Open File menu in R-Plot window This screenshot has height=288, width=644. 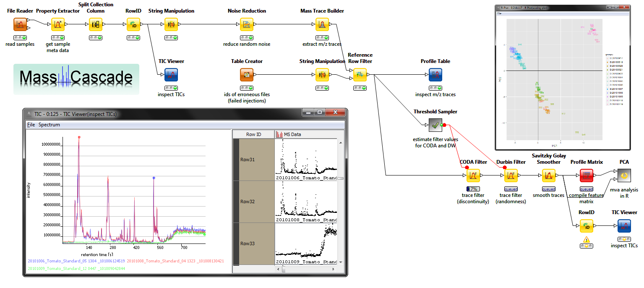[499, 13]
